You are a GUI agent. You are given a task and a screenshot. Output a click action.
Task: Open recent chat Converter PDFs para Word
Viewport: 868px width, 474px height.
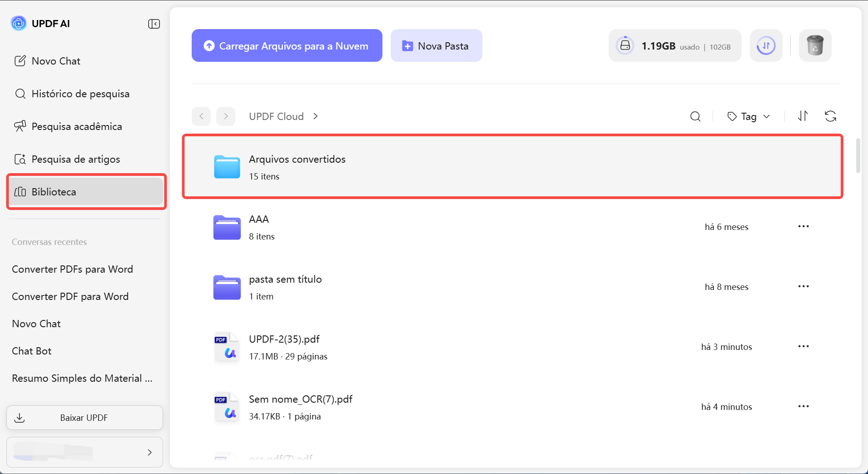(x=72, y=269)
